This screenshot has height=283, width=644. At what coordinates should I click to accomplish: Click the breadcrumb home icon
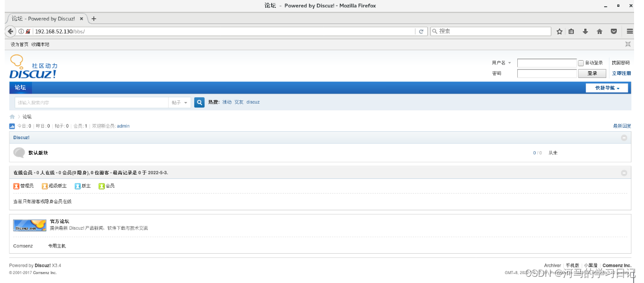coord(12,117)
